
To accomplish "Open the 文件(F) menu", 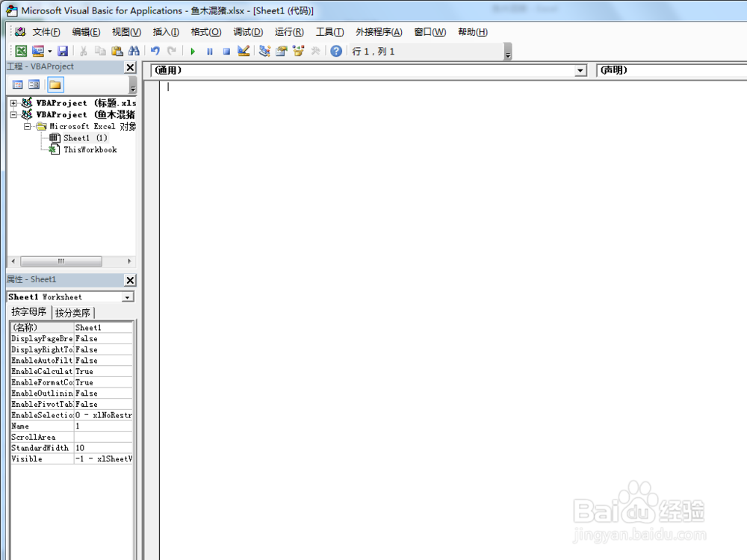I will pyautogui.click(x=46, y=32).
